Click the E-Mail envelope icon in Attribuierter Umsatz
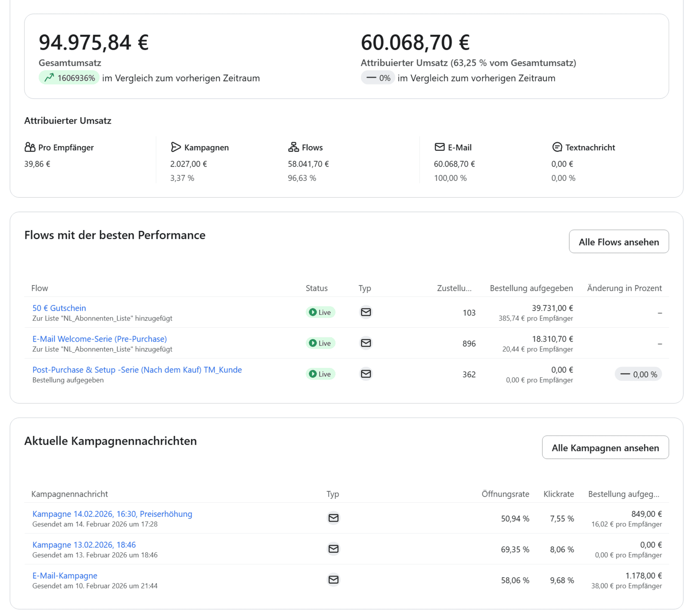The width and height of the screenshot is (689, 616). point(439,147)
